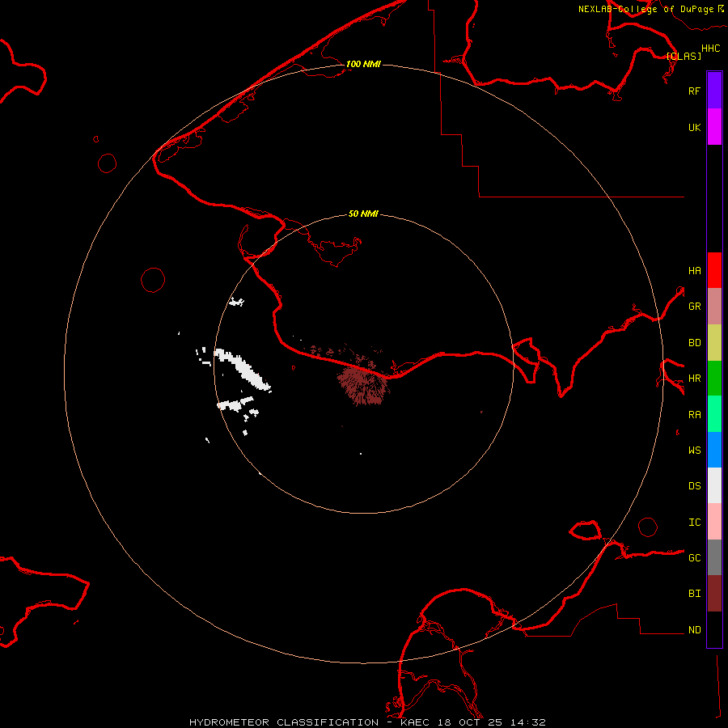
Task: Click the dark red biological echo cluster
Action: coord(363,384)
